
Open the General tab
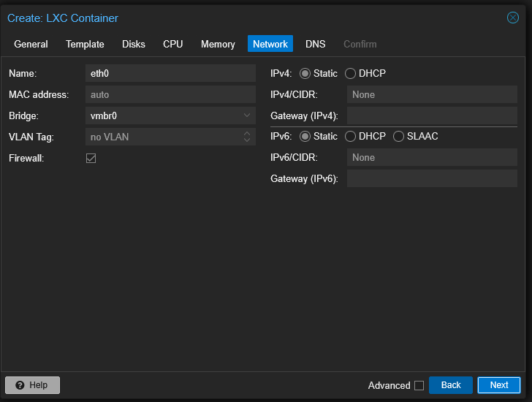click(31, 44)
